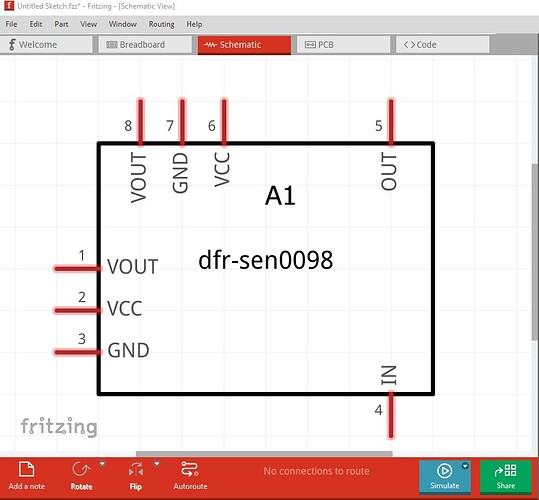
Task: Expand the Simulate dropdown arrow
Action: coord(465,466)
